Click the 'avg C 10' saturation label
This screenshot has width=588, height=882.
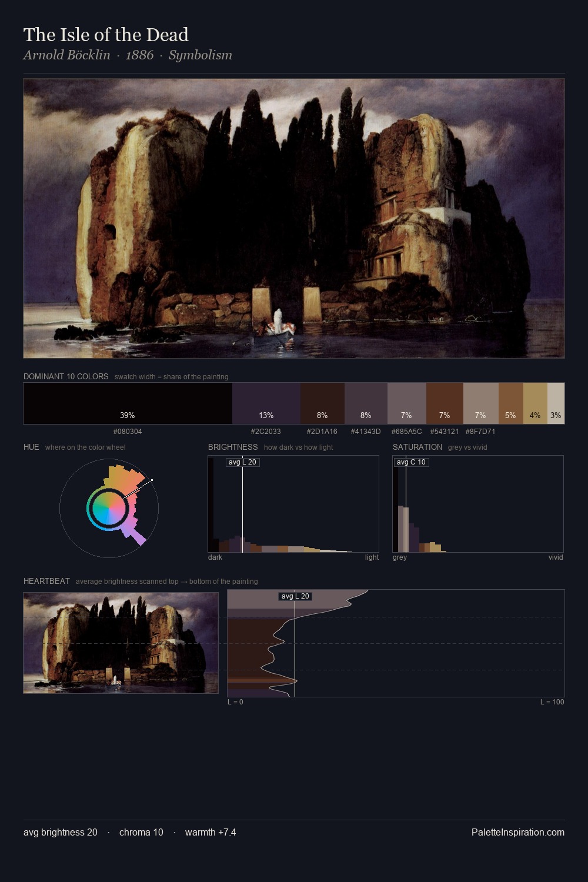coord(411,462)
